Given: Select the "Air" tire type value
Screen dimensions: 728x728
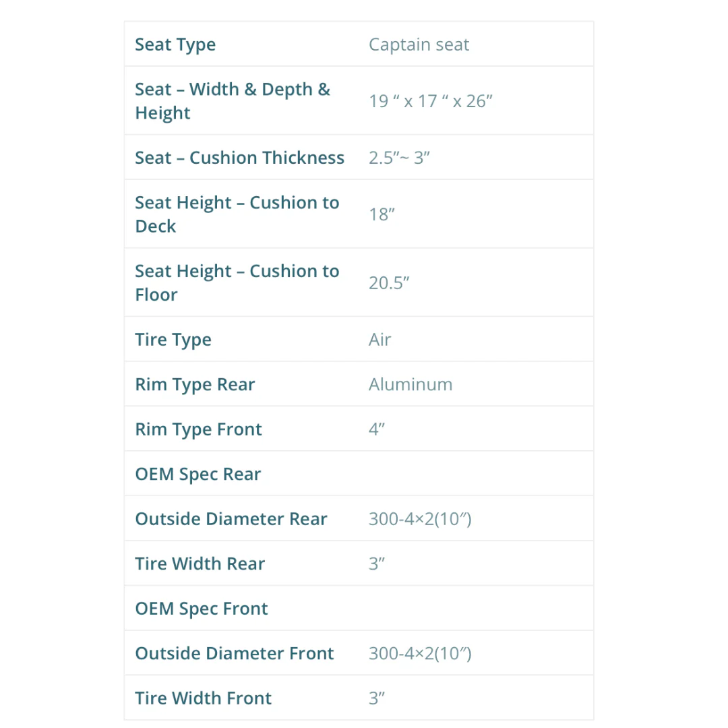Looking at the screenshot, I should click(x=380, y=340).
